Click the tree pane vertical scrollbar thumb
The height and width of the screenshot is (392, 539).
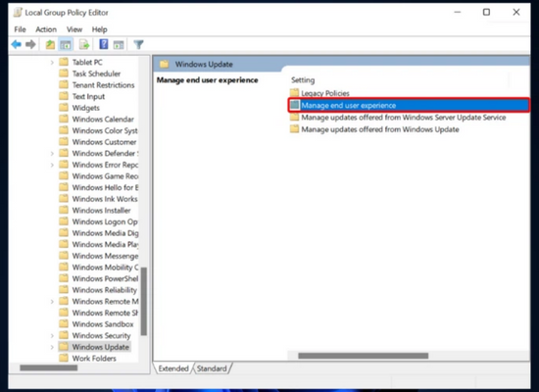pos(144,301)
